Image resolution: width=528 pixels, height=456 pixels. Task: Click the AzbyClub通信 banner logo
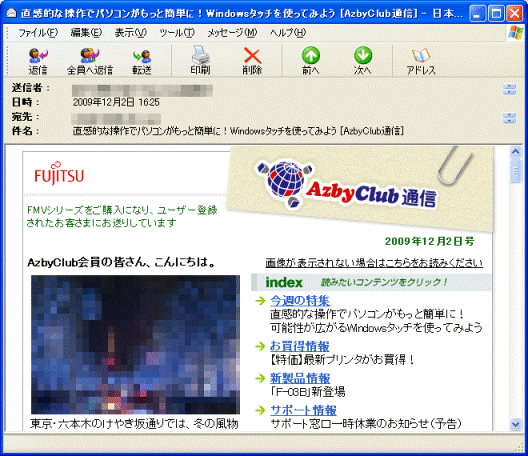click(347, 185)
